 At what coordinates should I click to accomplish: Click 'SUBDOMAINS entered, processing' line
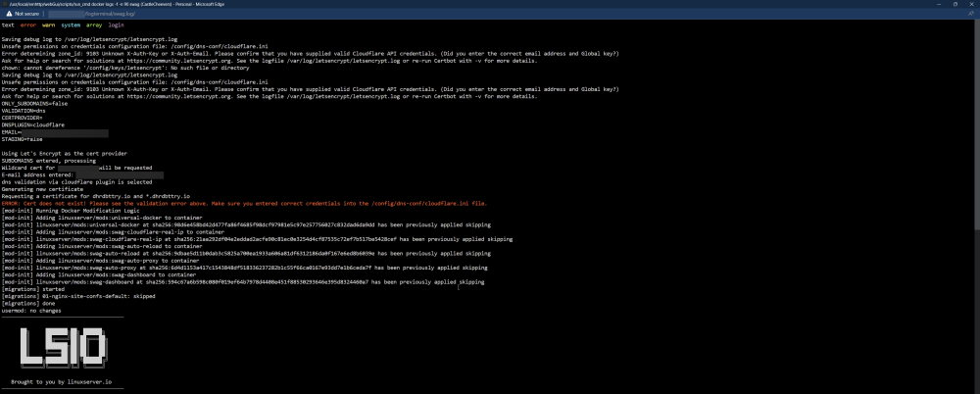[49, 161]
